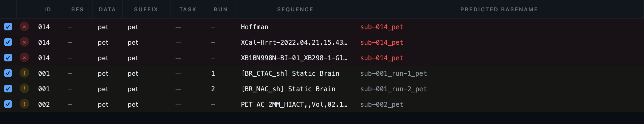Click run value 2 in BR_NAC_sh row
The width and height of the screenshot is (644, 124).
pyautogui.click(x=213, y=89)
